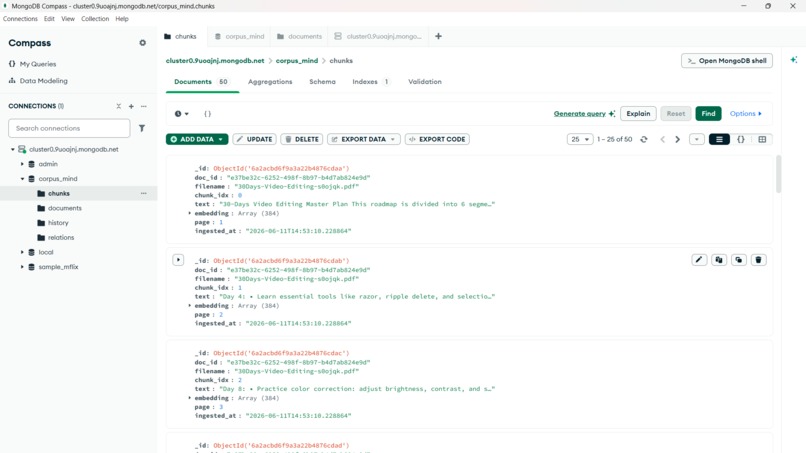Edit the second document pencil icon
Screen dimensions: 806x453
pyautogui.click(x=699, y=260)
